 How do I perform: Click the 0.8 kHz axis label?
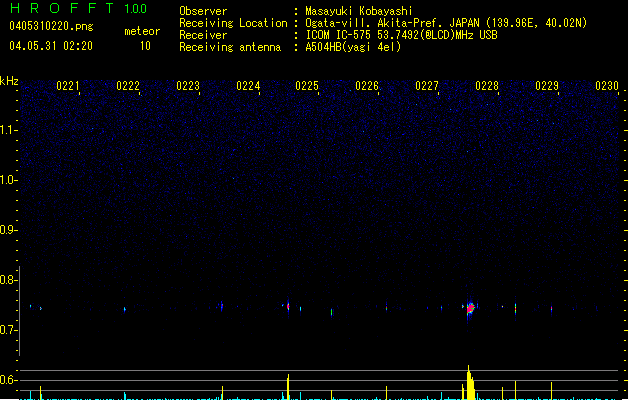pyautogui.click(x=8, y=280)
